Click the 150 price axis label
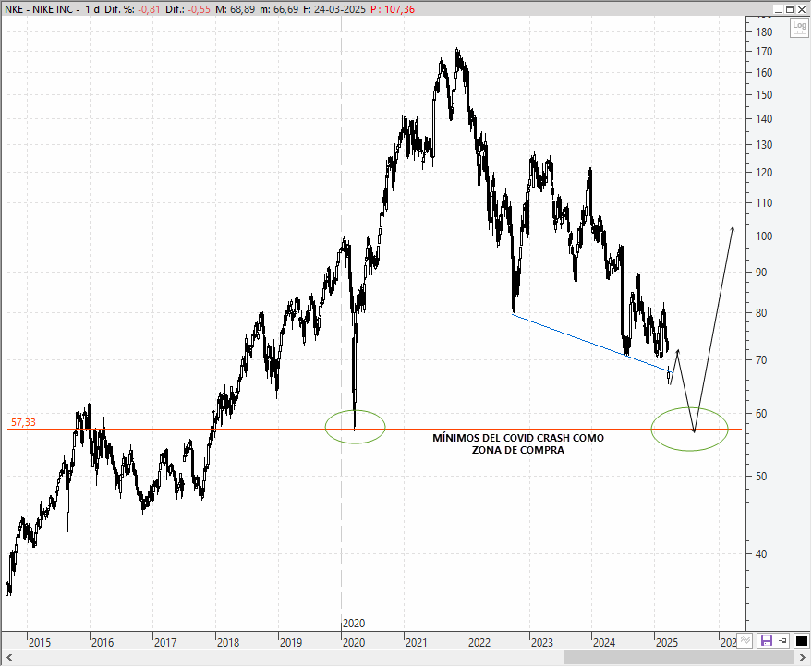The image size is (812, 667). tap(764, 95)
